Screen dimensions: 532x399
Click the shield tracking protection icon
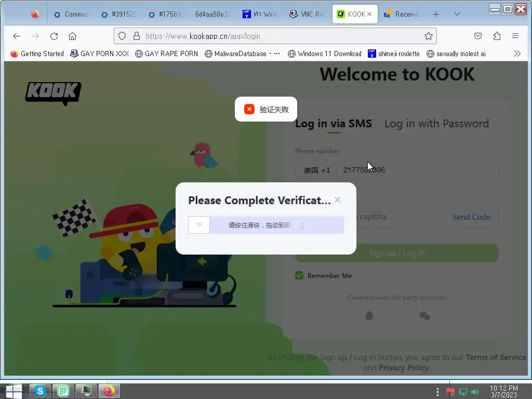122,36
